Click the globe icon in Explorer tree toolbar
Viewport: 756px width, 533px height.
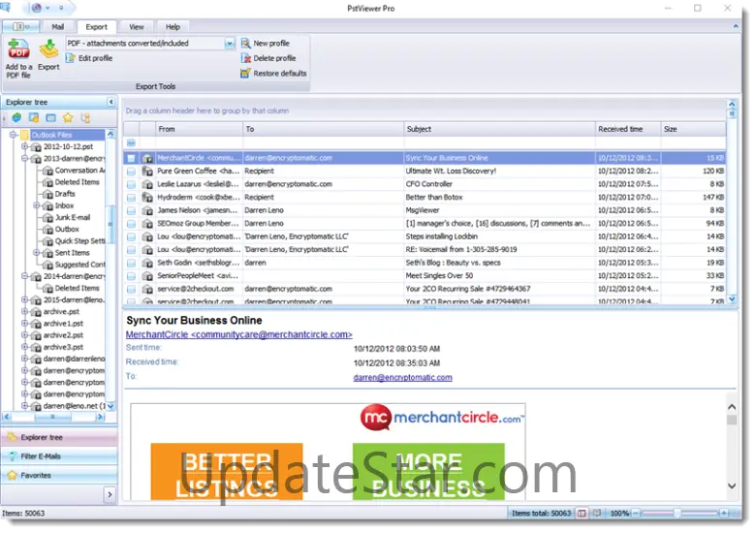pos(16,117)
